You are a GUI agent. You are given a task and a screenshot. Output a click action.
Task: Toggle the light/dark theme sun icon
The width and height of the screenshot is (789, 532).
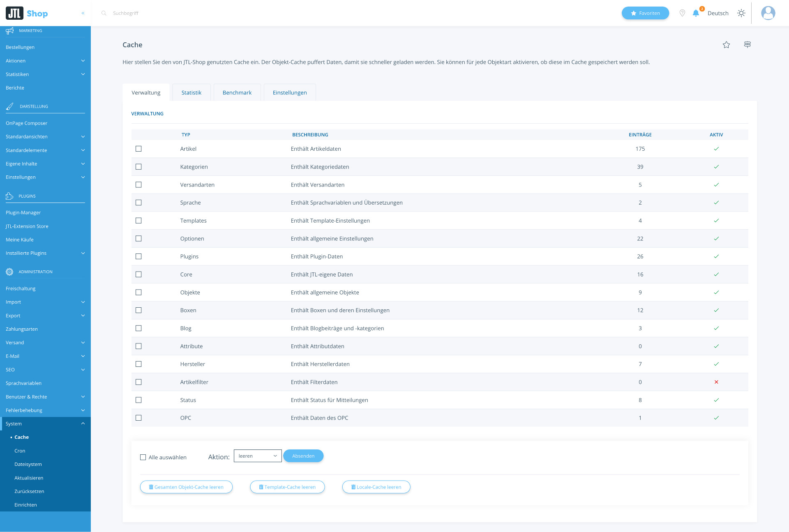(741, 13)
